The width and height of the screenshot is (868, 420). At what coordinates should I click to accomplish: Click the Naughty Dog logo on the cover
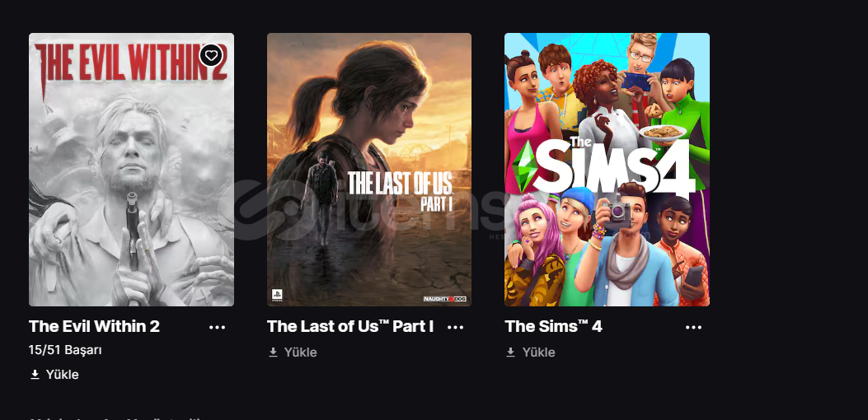point(444,299)
